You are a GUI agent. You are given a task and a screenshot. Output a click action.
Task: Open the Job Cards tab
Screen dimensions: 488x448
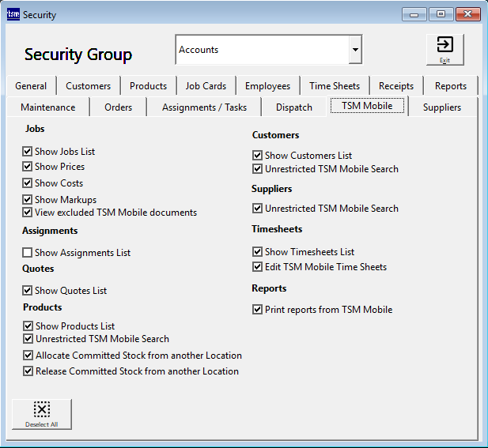click(x=206, y=86)
